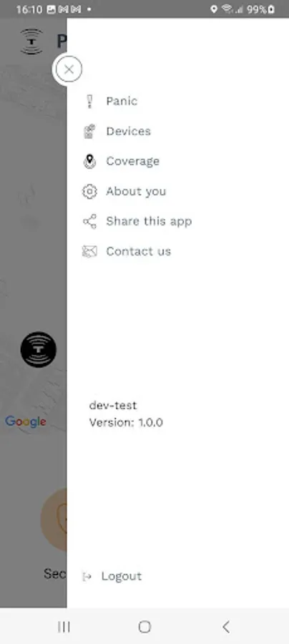289x644 pixels.
Task: Open recent apps from navigation bar
Action: click(x=64, y=627)
